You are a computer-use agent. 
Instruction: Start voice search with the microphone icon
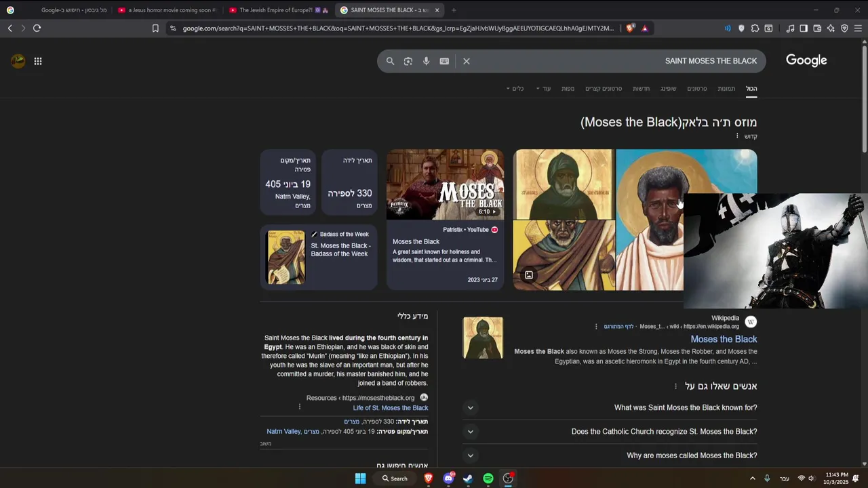coord(426,61)
